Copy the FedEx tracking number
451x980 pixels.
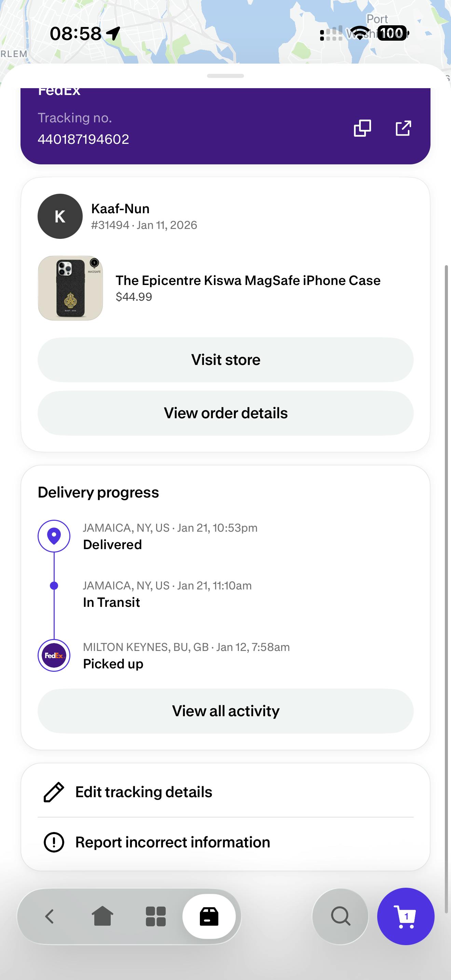point(362,128)
